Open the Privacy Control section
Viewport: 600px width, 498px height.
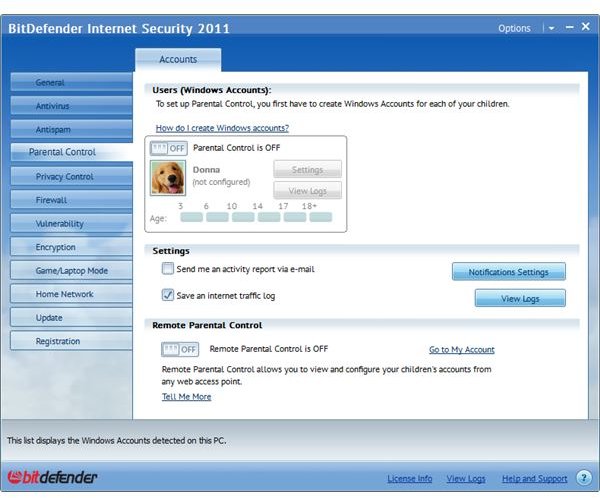(72, 176)
